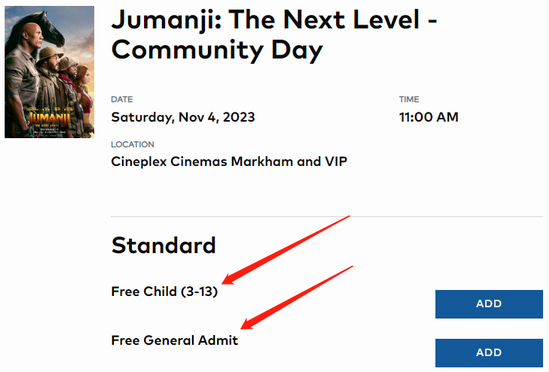Select the 'Jumanji: The Next Level' title line

[x=274, y=20]
